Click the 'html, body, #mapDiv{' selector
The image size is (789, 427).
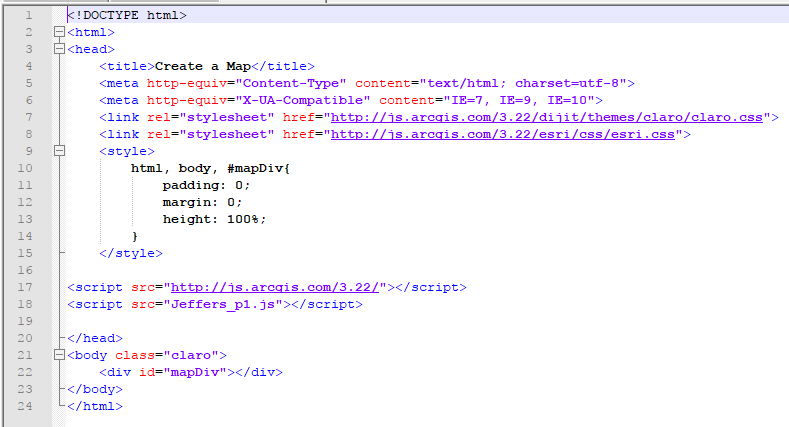click(x=210, y=168)
